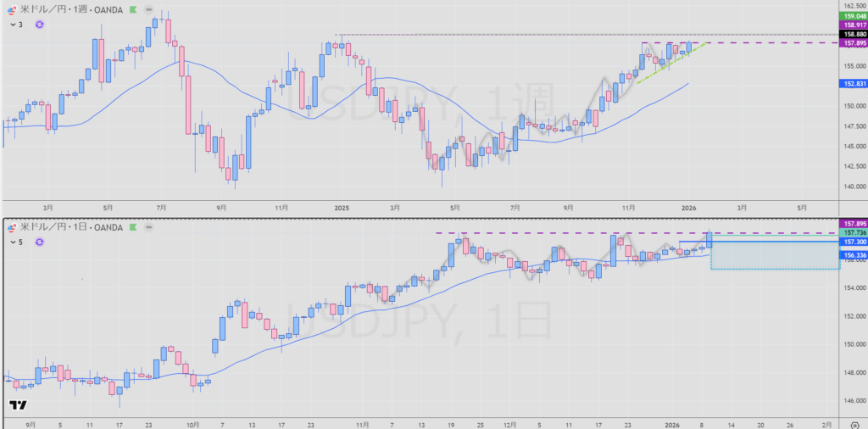Click the purple refresh icon on daily chart
This screenshot has width=868, height=429.
tap(40, 242)
